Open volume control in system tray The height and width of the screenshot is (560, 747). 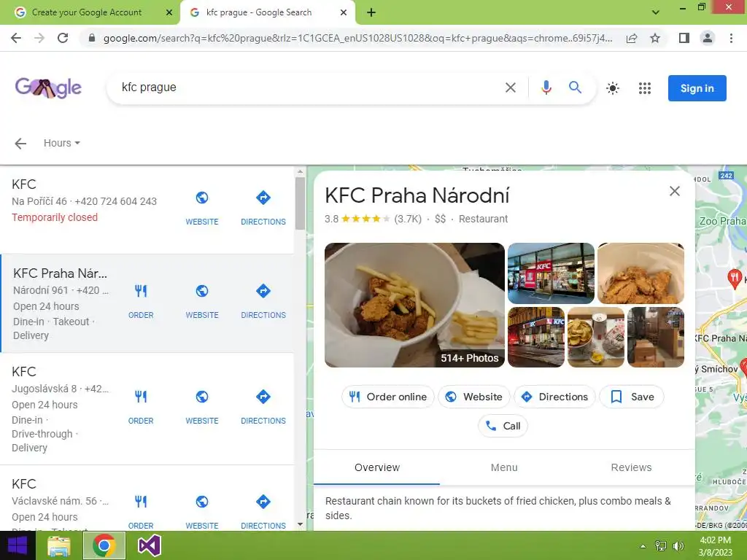(x=678, y=545)
